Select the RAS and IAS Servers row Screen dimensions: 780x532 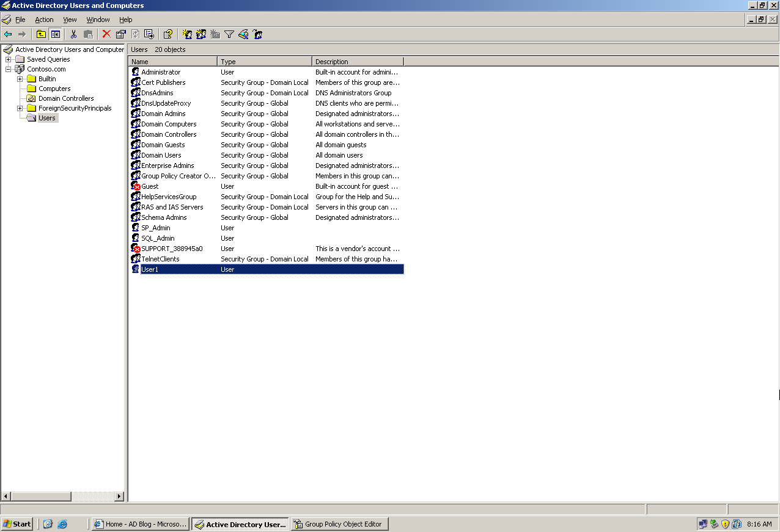coord(267,207)
